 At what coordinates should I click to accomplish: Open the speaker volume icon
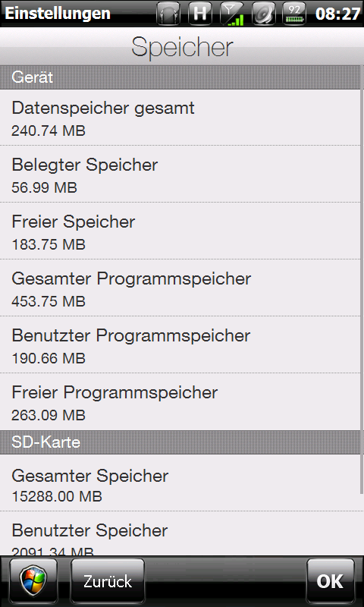pyautogui.click(x=263, y=14)
